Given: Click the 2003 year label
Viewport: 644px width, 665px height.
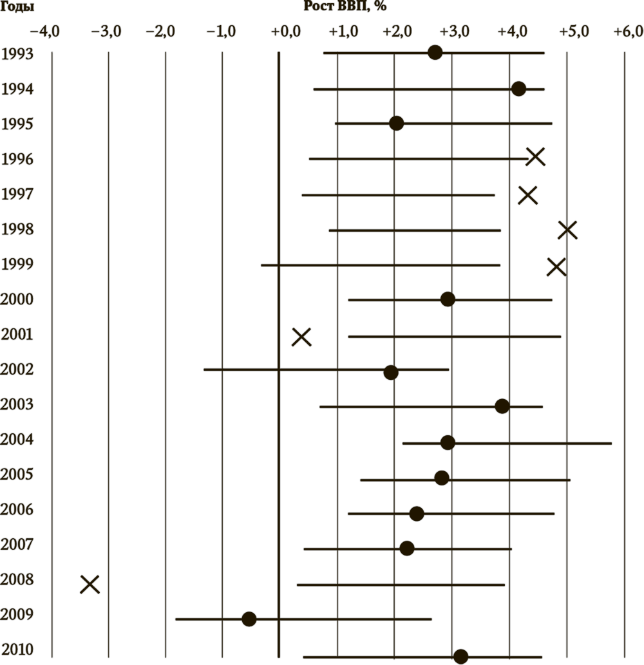Looking at the screenshot, I should pos(17,404).
